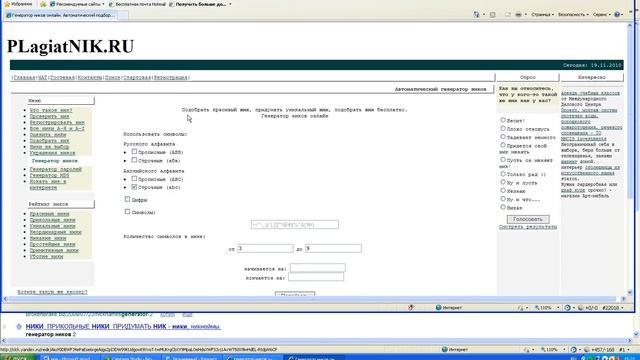Click the Windows Пуск start button
This screenshot has width=640, height=360.
coord(18,358)
